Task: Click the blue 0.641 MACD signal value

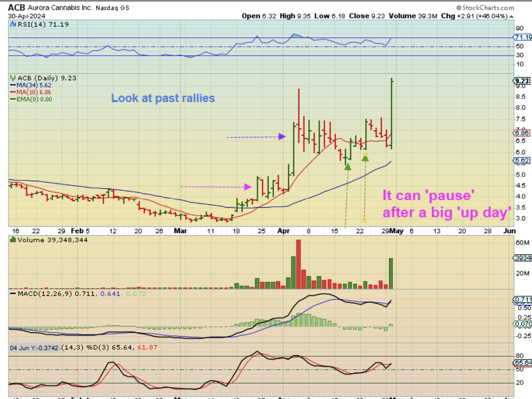Action: click(x=109, y=294)
